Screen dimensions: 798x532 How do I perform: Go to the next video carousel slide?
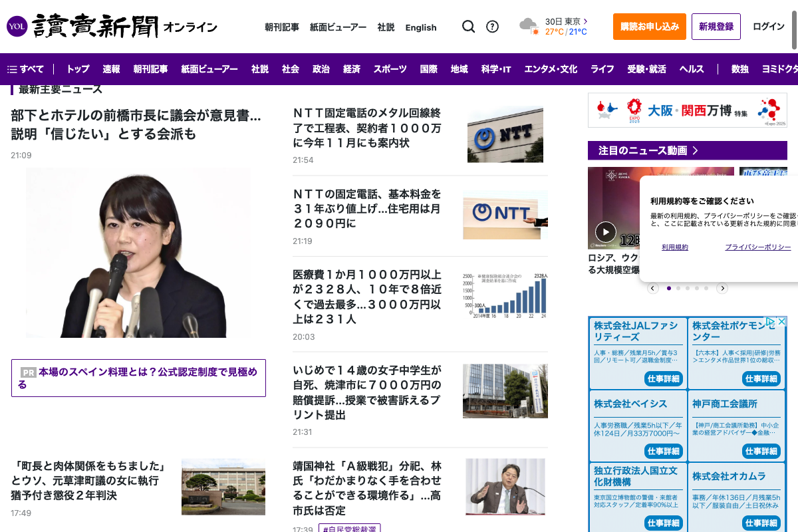click(x=722, y=288)
